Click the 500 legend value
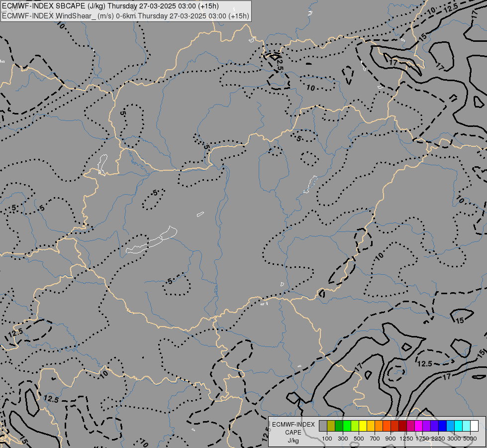The width and height of the screenshot is (487, 448). [x=359, y=439]
